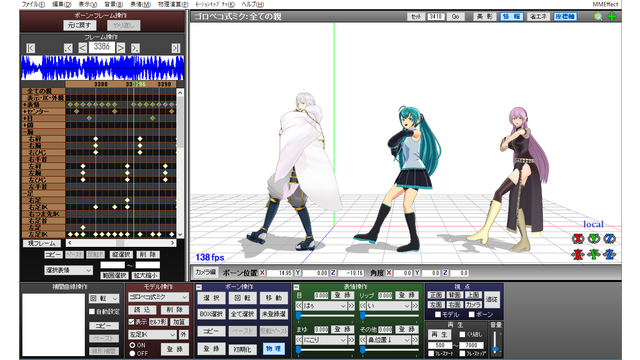
Task: Open the ファイル(F) menu
Action: tap(33, 4)
